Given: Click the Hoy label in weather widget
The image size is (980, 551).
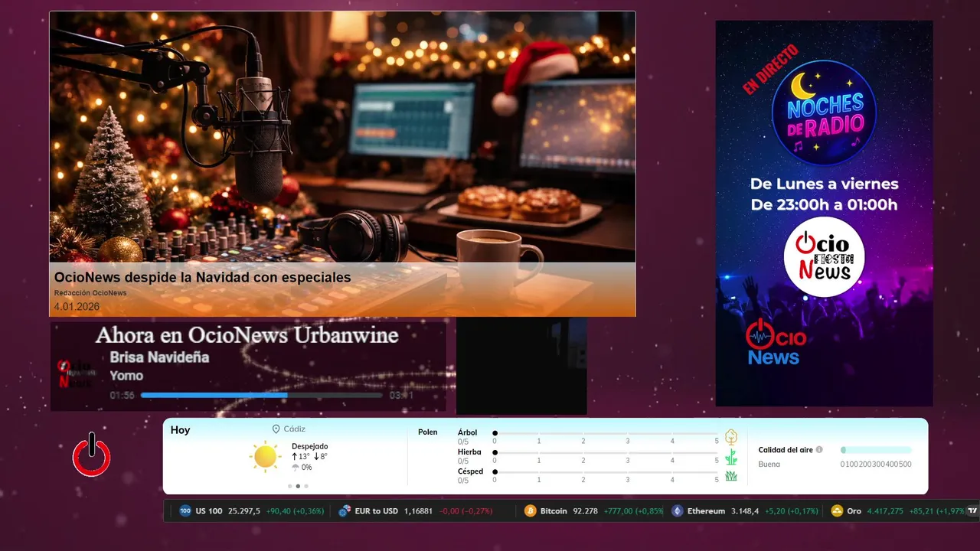Looking at the screenshot, I should [180, 430].
